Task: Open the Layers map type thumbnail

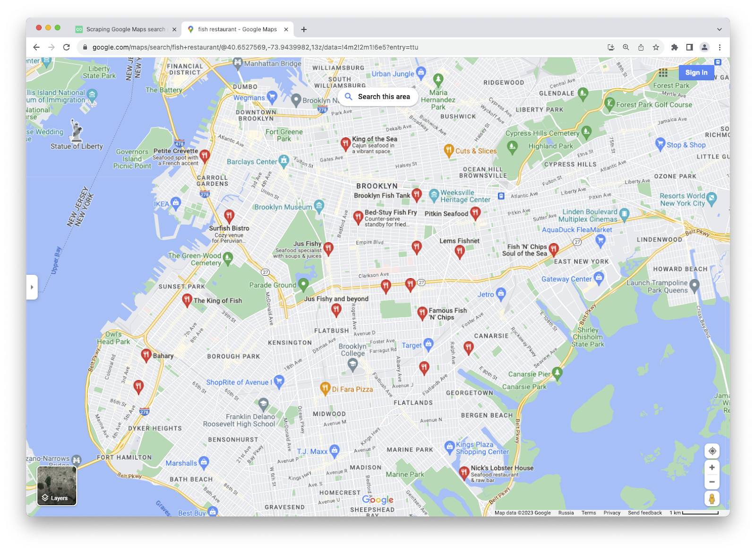Action: tap(57, 486)
